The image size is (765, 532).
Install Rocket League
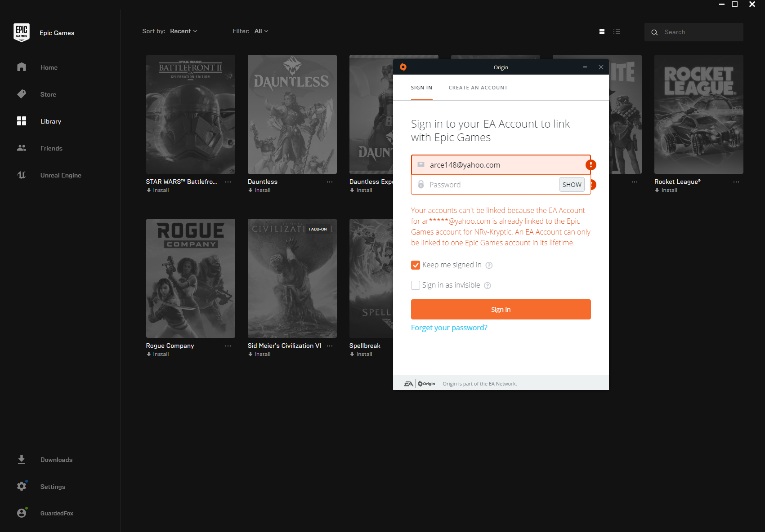(666, 190)
